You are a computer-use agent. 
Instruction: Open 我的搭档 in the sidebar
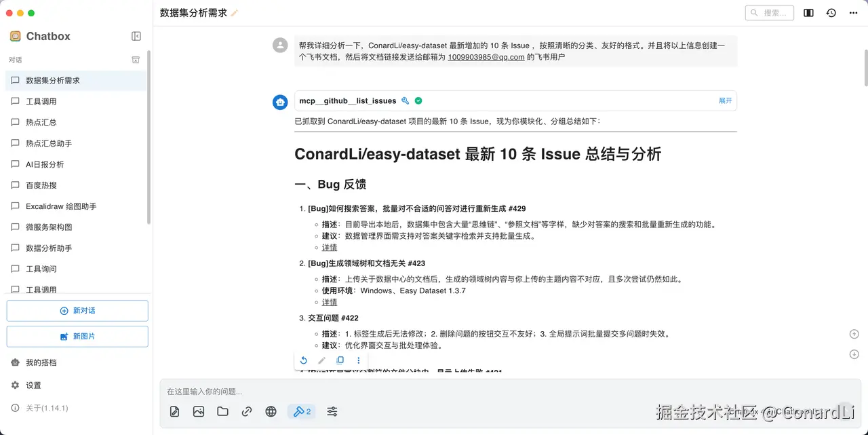[x=76, y=362]
